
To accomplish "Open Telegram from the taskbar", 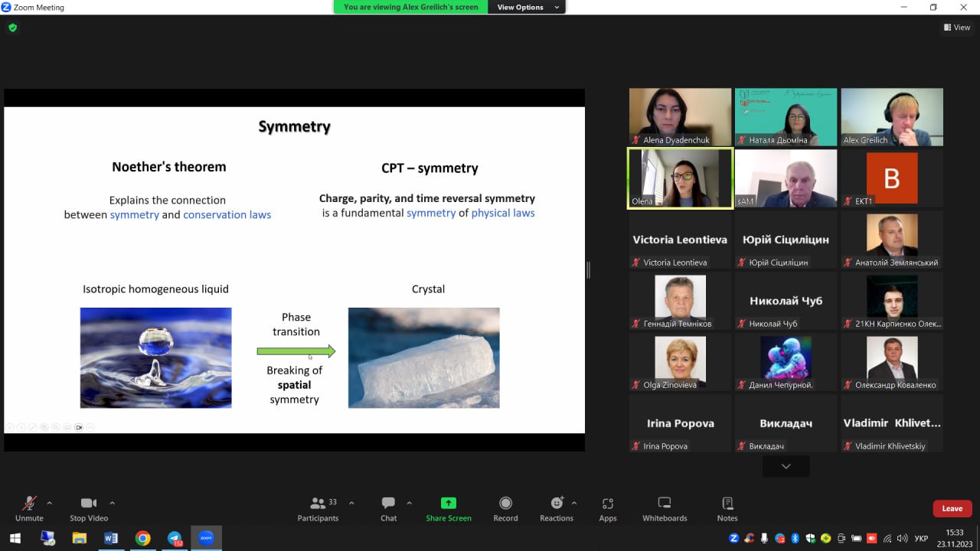I will (x=175, y=538).
